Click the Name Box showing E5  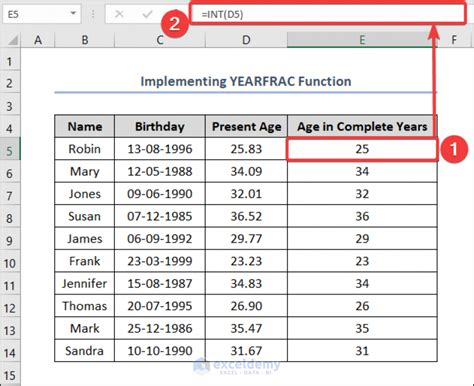(x=42, y=14)
